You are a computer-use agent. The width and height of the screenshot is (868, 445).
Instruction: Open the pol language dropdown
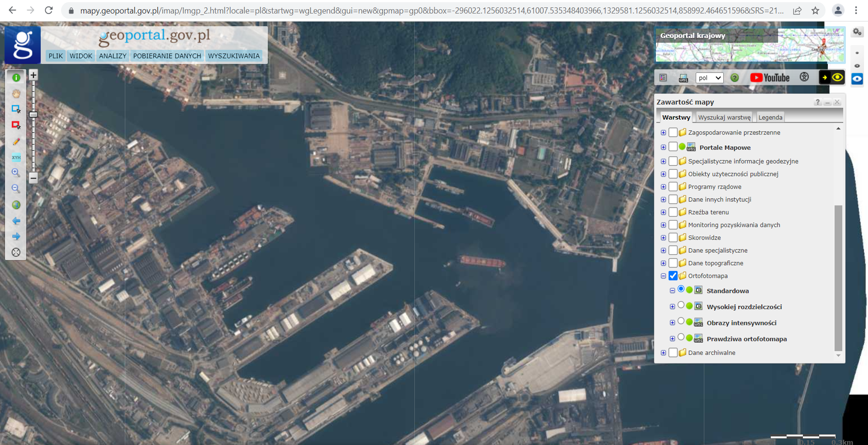point(709,78)
